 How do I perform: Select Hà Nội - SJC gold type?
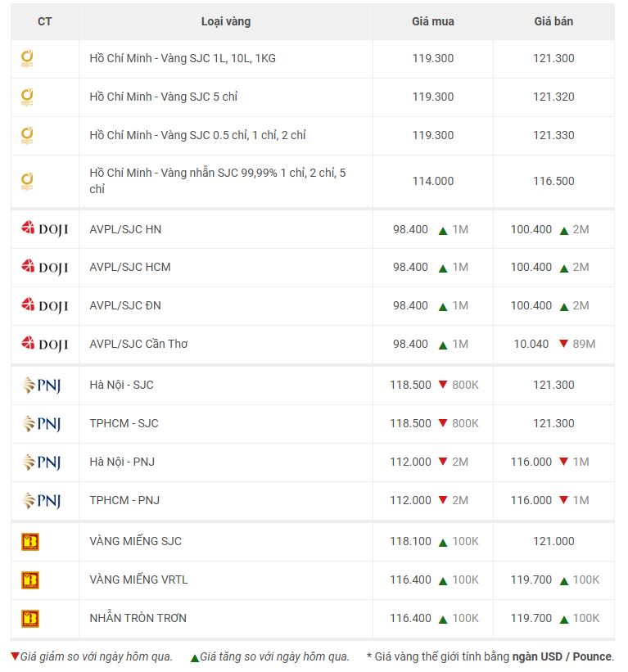click(x=121, y=385)
